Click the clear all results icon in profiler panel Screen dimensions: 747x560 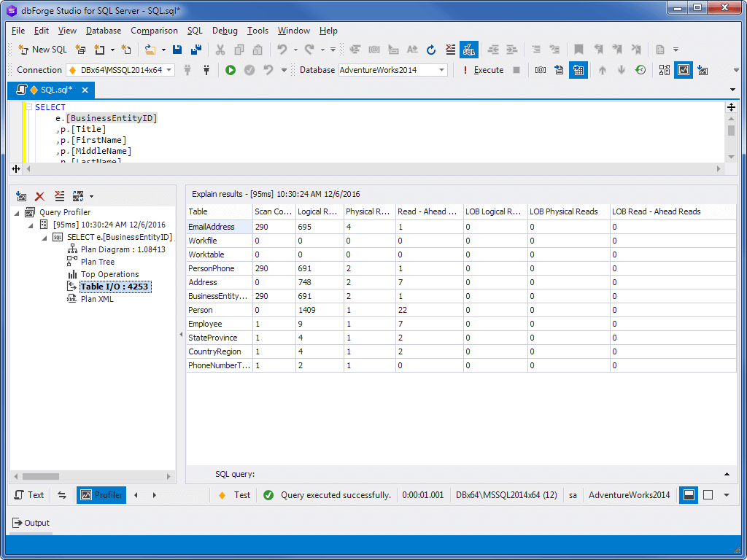(59, 196)
